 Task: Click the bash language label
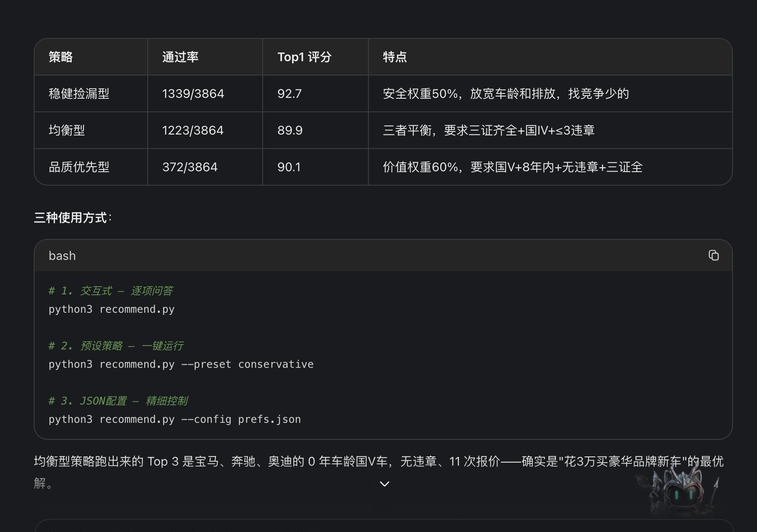[x=62, y=256]
